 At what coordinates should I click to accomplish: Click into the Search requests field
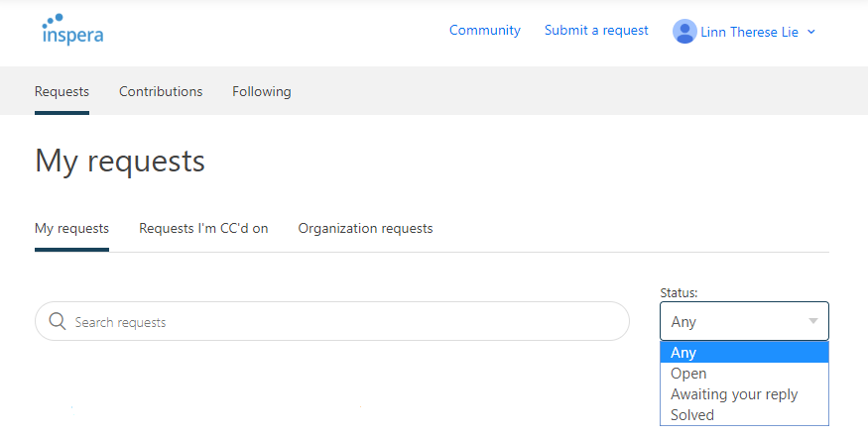pos(332,321)
